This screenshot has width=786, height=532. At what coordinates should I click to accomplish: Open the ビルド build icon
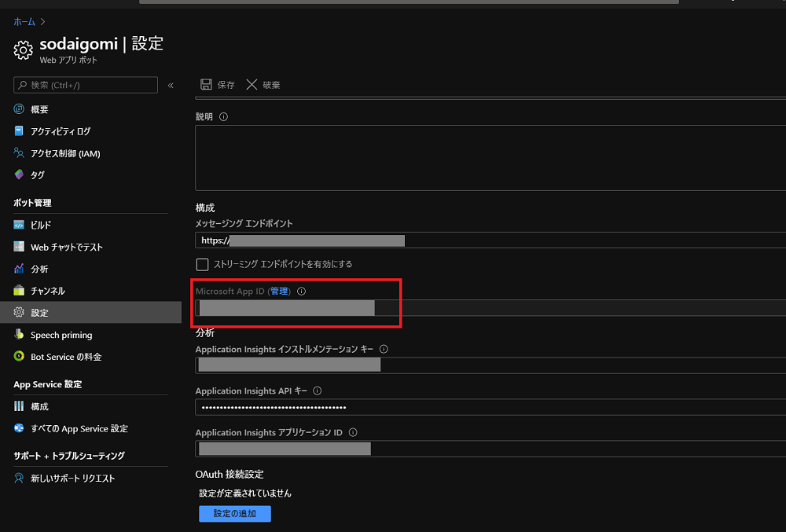[19, 225]
